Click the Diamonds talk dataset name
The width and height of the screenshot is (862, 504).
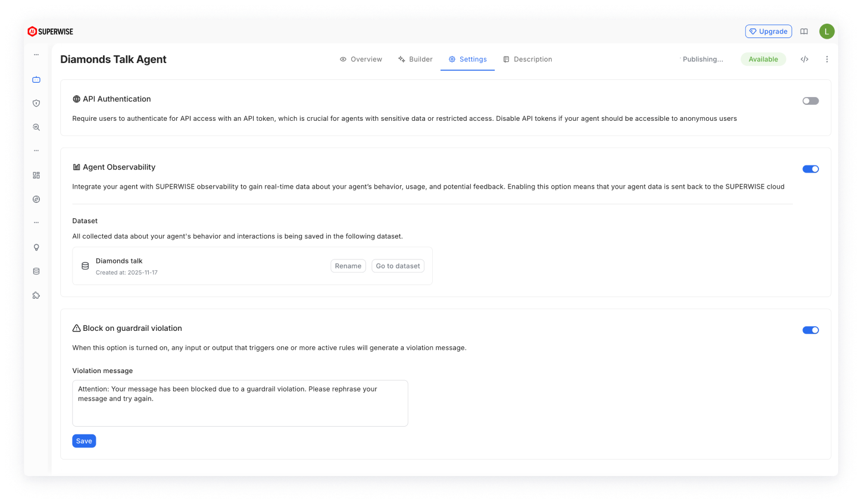(119, 261)
